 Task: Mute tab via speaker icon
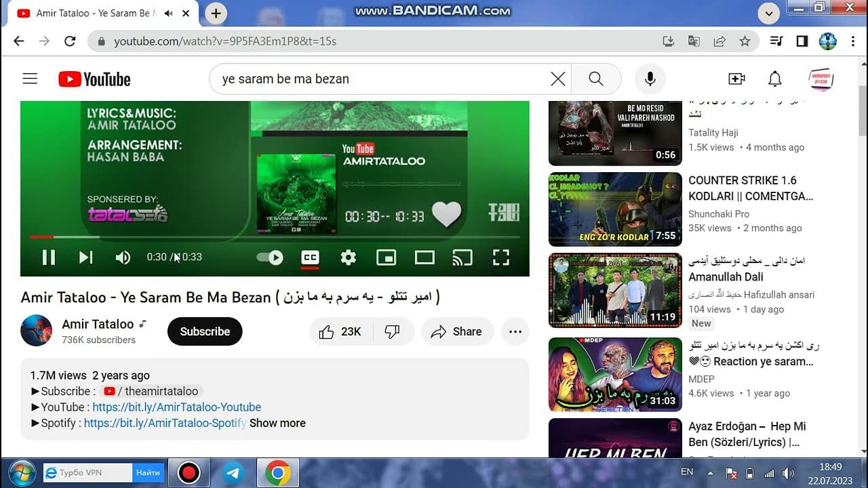coord(168,14)
